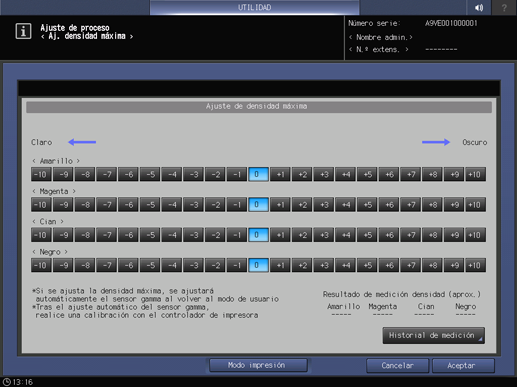The image size is (517, 387).
Task: Click the Ajuste de densidad máxima header
Action: click(259, 107)
